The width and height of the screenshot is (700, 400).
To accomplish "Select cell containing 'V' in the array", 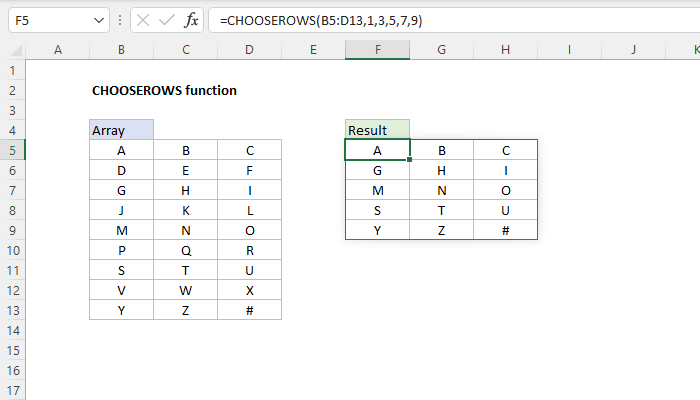I will 121,290.
